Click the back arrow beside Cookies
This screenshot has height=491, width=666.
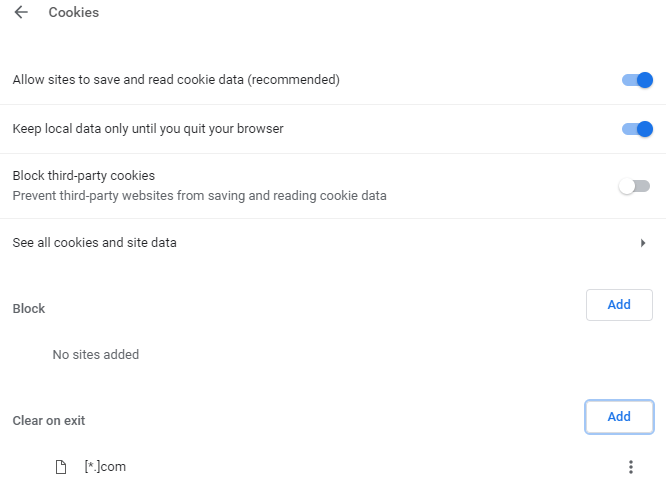[x=21, y=13]
